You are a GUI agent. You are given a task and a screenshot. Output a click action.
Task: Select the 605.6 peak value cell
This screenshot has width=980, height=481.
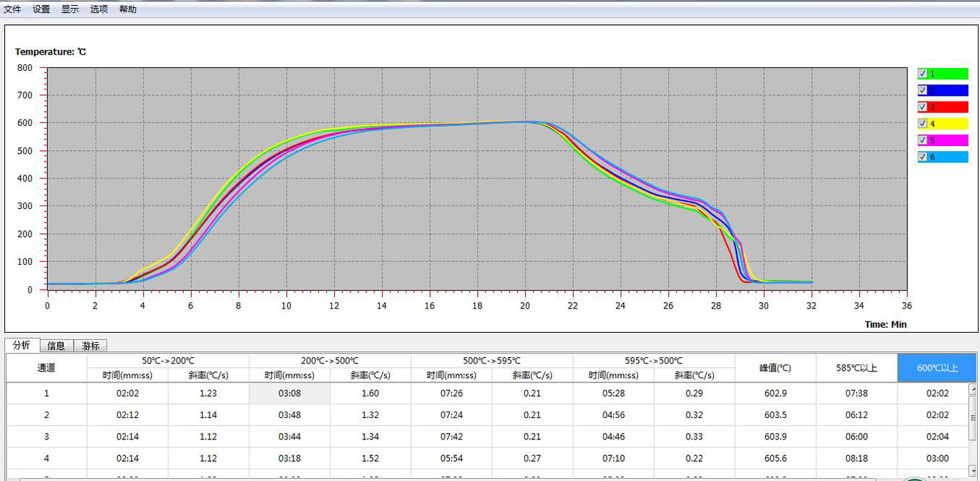(x=775, y=458)
